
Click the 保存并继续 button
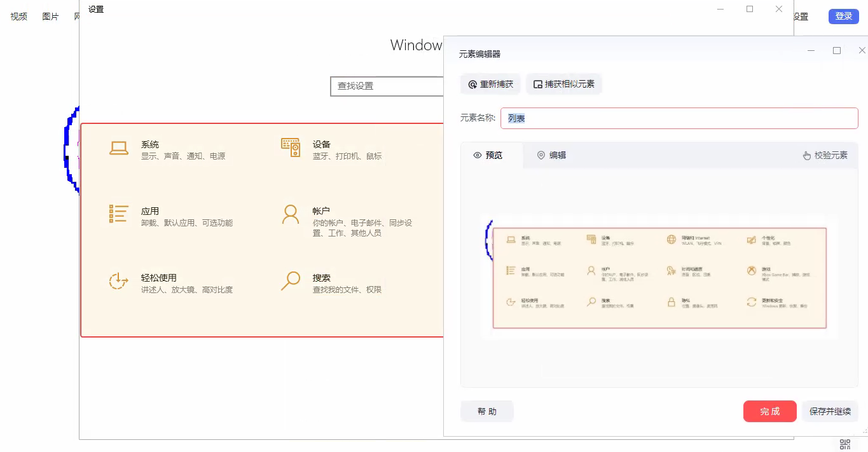click(830, 411)
